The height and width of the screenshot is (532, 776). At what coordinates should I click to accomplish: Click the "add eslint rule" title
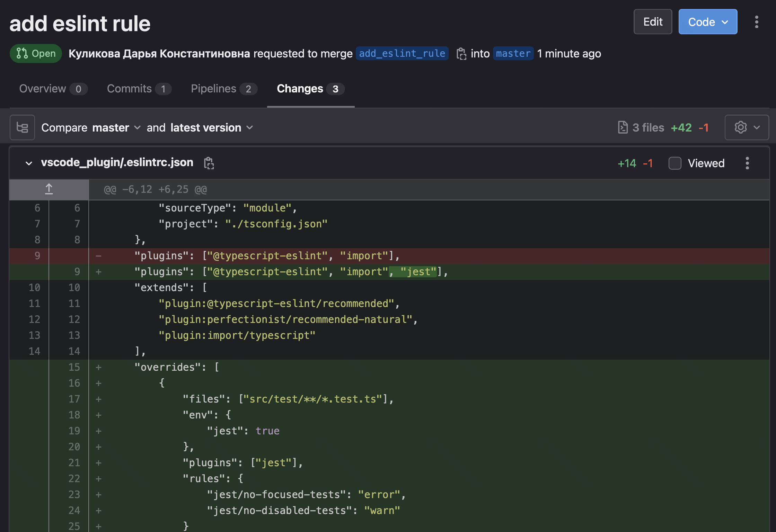pos(80,24)
